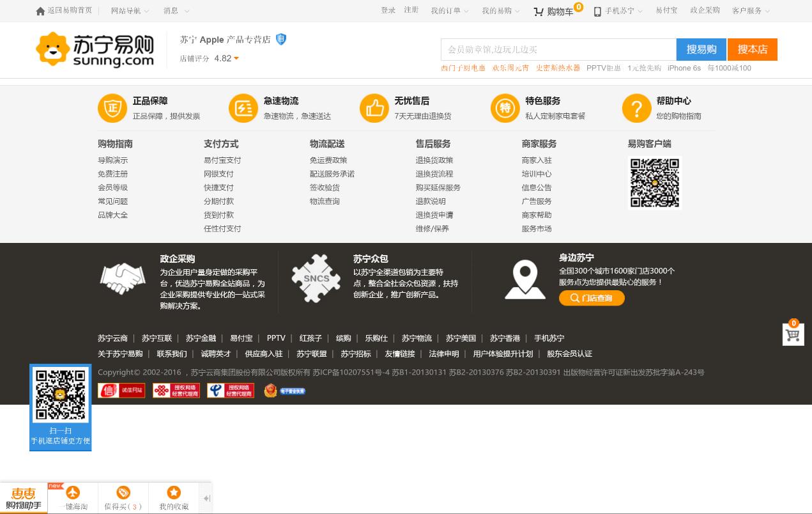Open the 购物车 shopping cart

(553, 11)
